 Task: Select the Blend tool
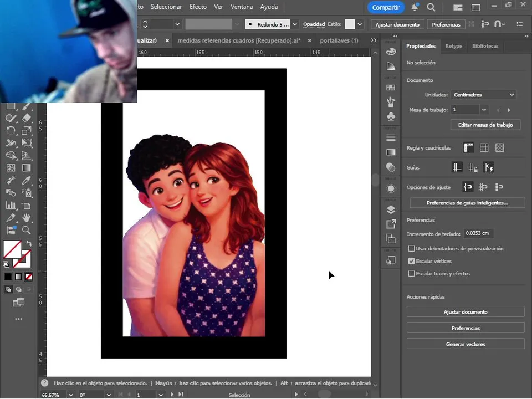tap(11, 193)
